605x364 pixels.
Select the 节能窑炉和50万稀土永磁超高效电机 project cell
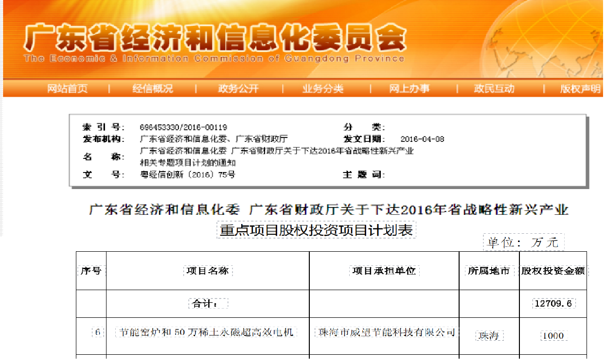pos(207,332)
